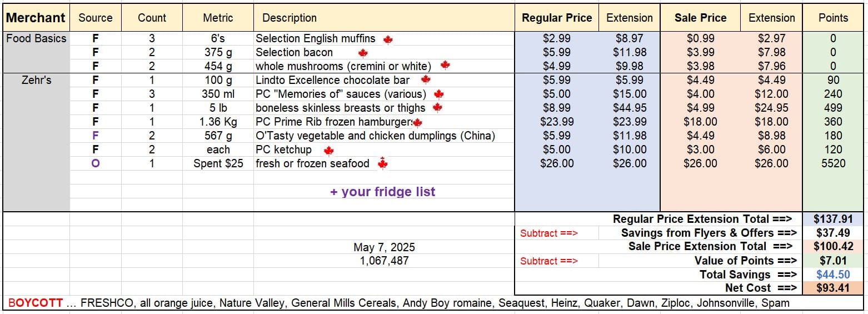Select the Total Savings $44.50 cell
Viewport: 868px width, 314px height.
click(x=833, y=275)
